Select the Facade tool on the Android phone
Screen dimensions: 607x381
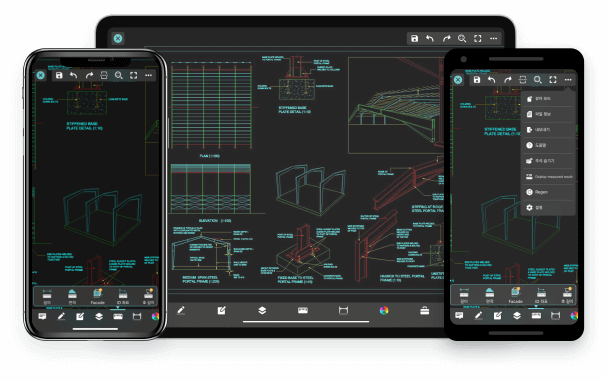click(515, 295)
